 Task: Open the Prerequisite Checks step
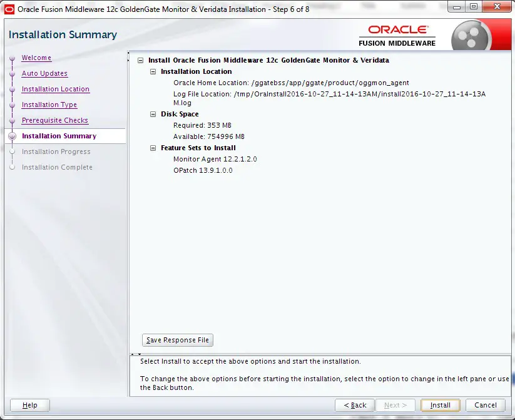click(x=55, y=120)
